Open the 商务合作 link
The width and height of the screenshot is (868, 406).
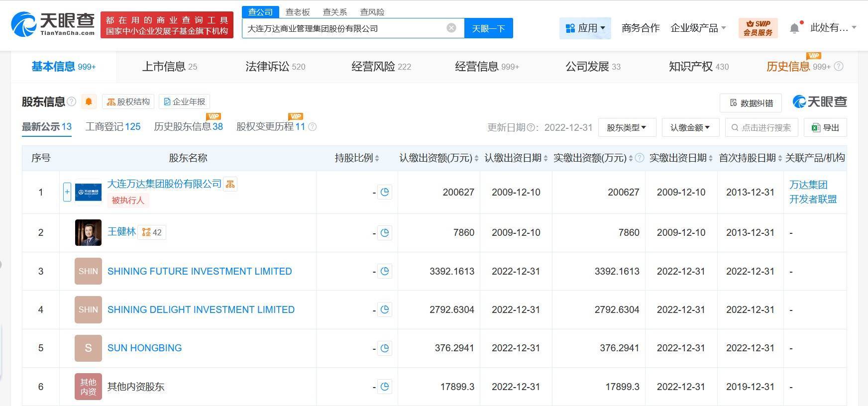pos(641,28)
